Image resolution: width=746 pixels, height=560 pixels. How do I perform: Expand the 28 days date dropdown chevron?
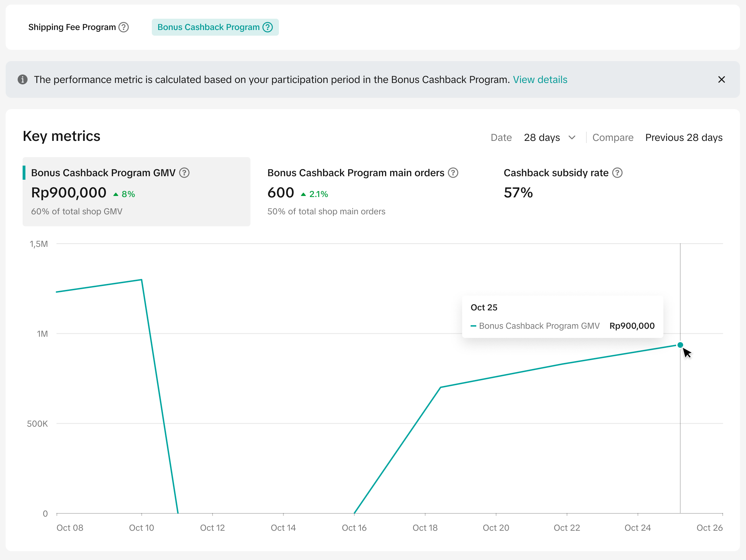pos(572,137)
